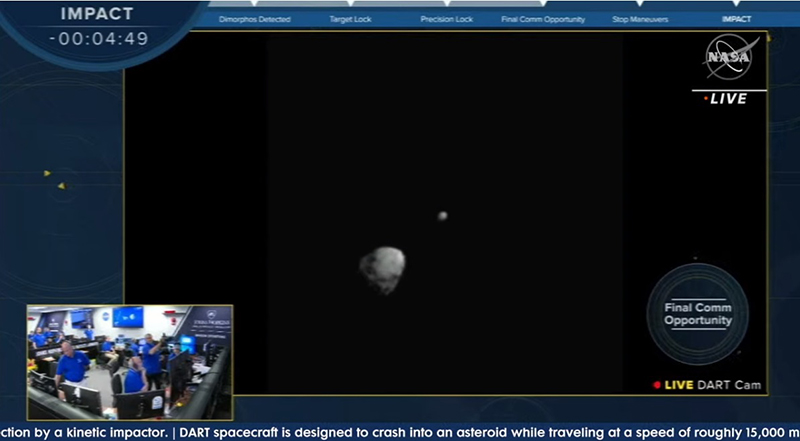This screenshot has width=800, height=441.
Task: Click the red live dot beside DART Cam
Action: (657, 385)
